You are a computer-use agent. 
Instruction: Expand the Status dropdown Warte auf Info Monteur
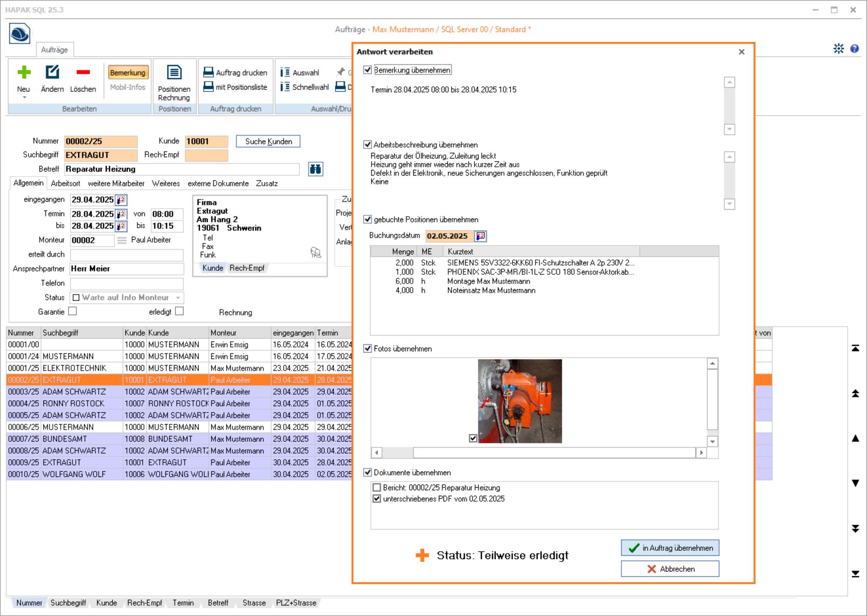click(x=178, y=298)
